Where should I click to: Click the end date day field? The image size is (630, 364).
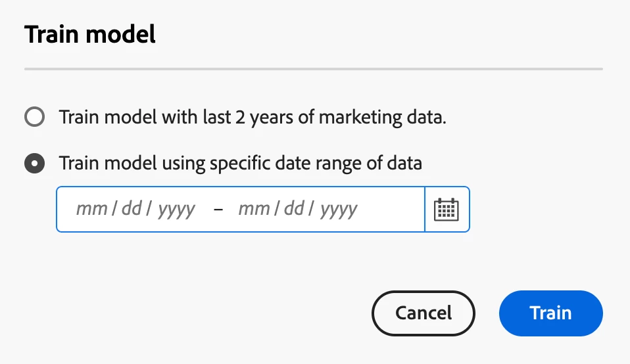click(x=294, y=210)
